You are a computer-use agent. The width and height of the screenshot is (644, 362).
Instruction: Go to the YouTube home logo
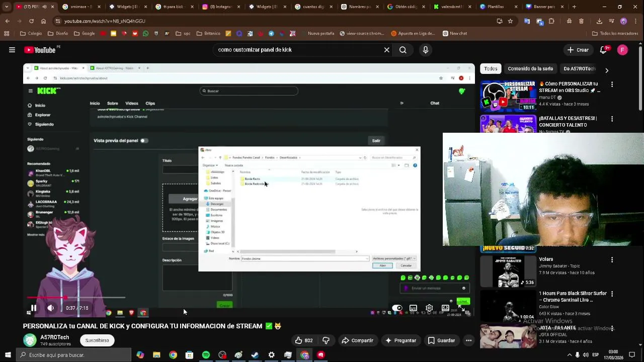(x=40, y=50)
